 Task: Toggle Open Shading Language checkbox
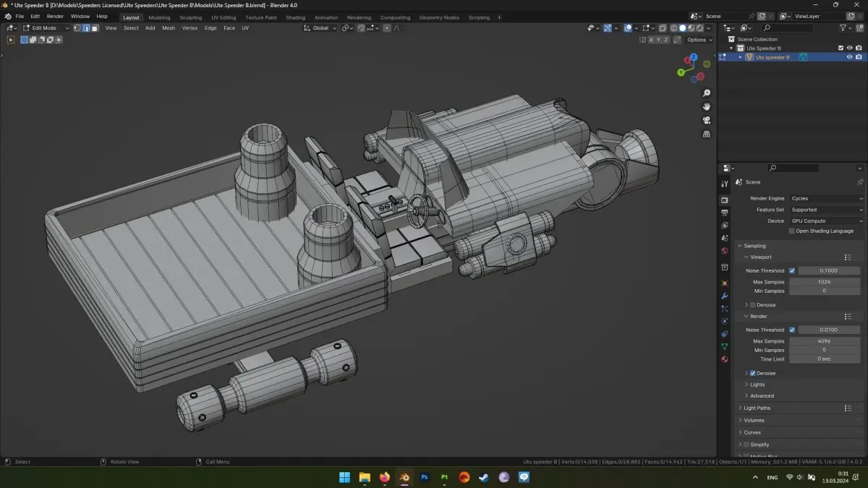pos(792,231)
